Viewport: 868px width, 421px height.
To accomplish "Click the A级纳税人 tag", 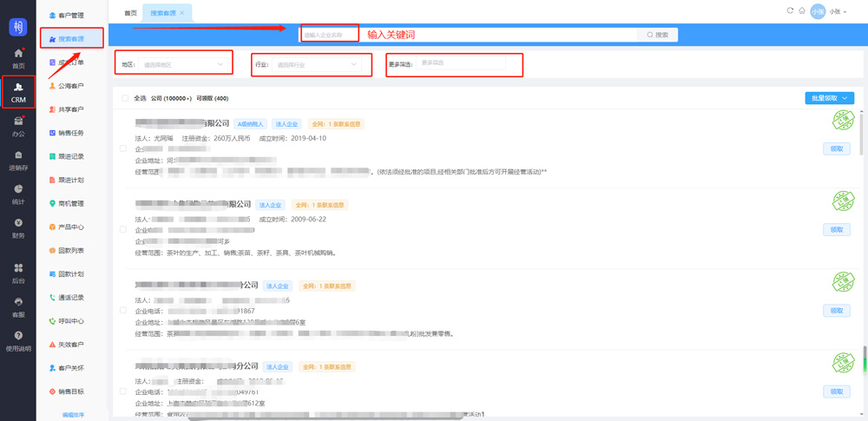I will tap(251, 124).
